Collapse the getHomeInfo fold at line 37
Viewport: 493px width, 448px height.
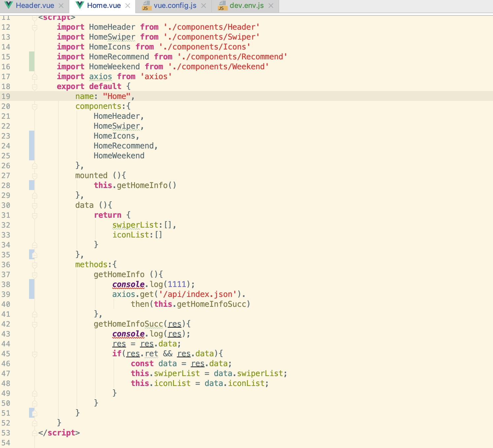pyautogui.click(x=35, y=275)
